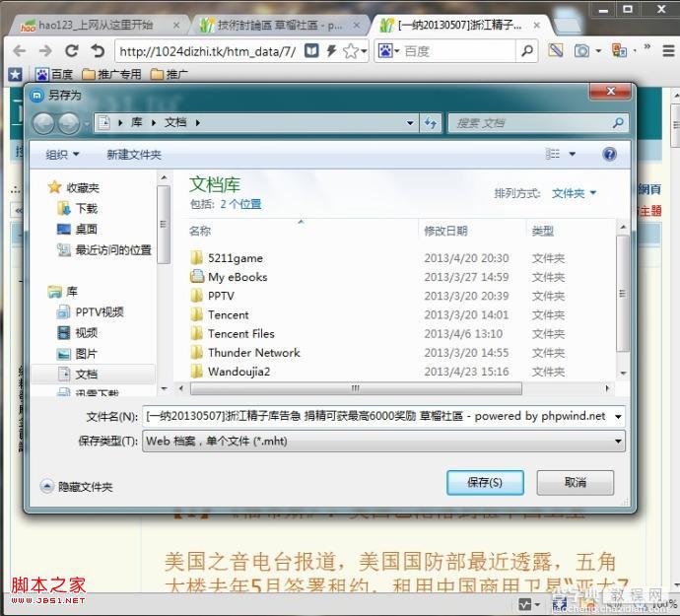Reload the page with the refresh icon
The width and height of the screenshot is (680, 616).
(72, 51)
